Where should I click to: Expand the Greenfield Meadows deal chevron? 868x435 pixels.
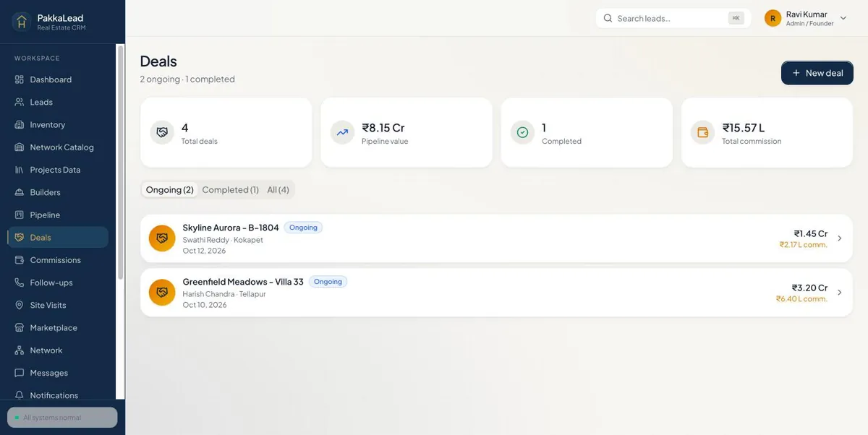pyautogui.click(x=840, y=293)
